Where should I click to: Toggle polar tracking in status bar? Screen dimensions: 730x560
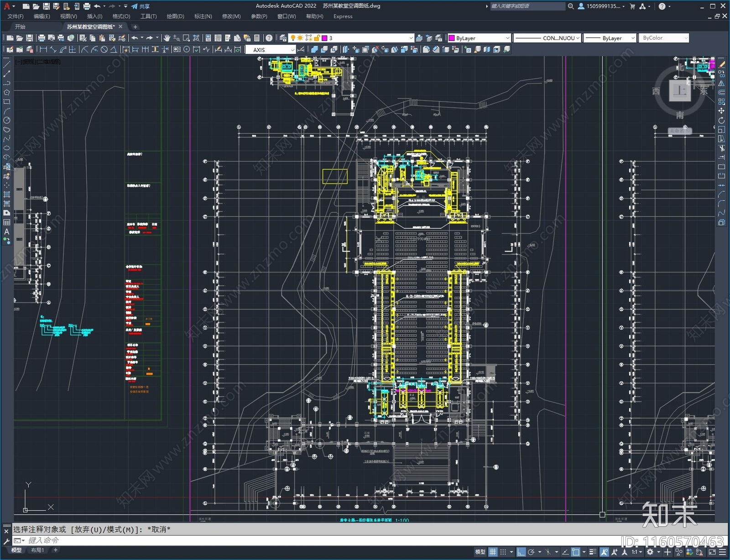531,552
